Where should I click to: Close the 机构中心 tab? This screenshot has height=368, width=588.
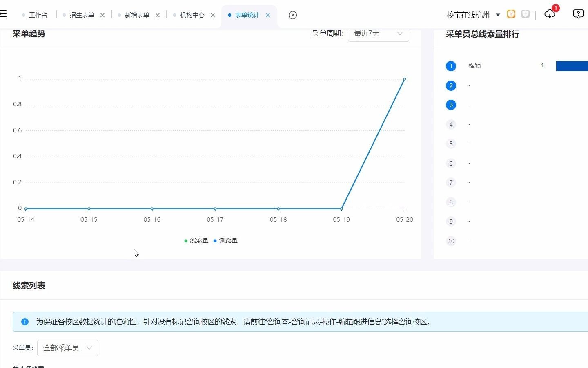pos(213,15)
